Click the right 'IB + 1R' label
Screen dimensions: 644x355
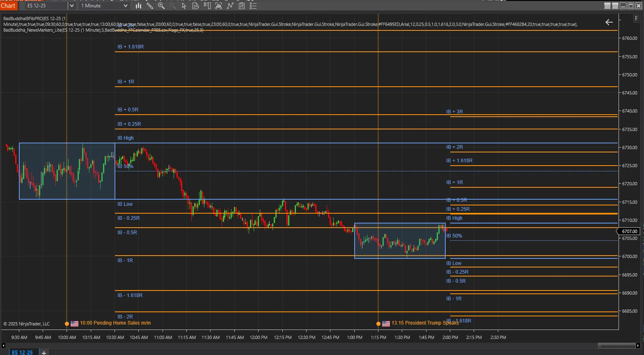point(454,182)
